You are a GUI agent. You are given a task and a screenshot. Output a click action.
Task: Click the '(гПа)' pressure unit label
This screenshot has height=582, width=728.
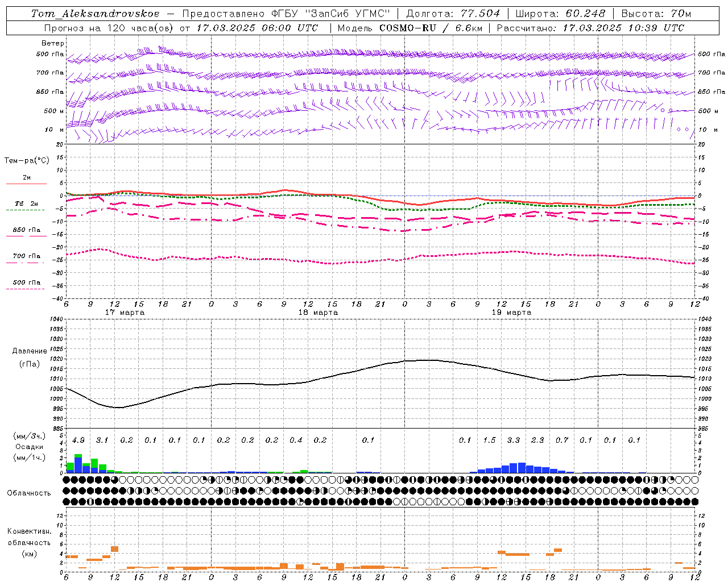30,364
